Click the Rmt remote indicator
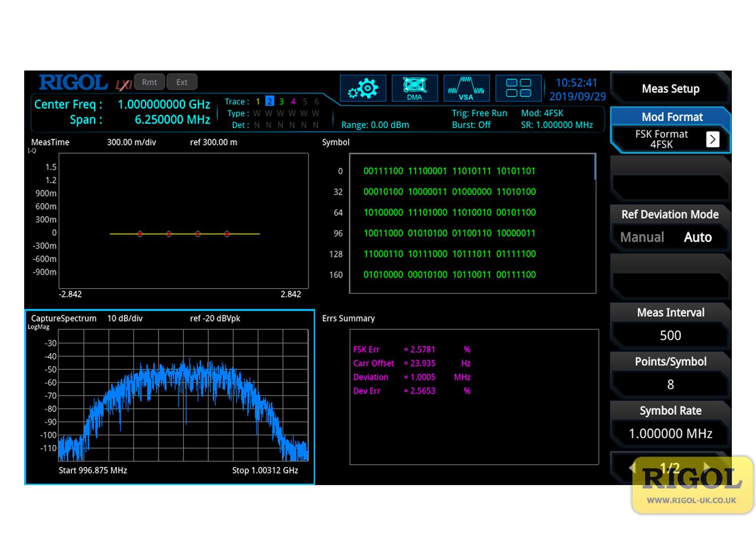756x544 pixels. pos(149,82)
